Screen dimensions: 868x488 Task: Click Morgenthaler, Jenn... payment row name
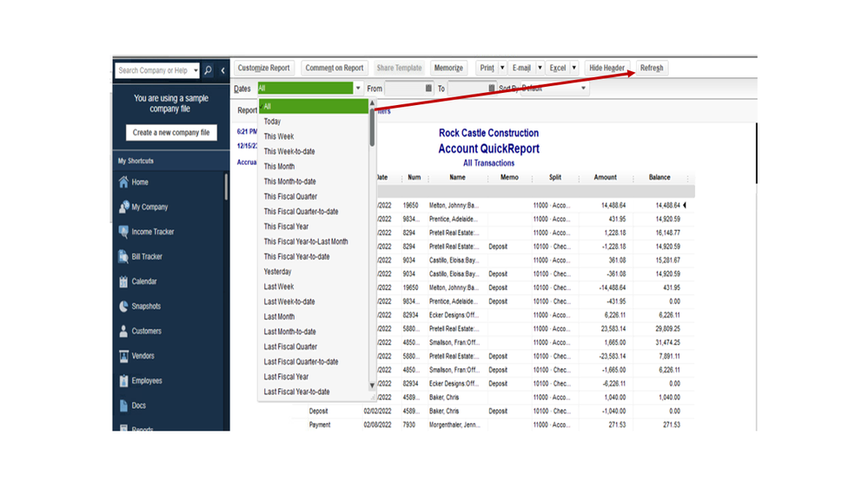(454, 425)
